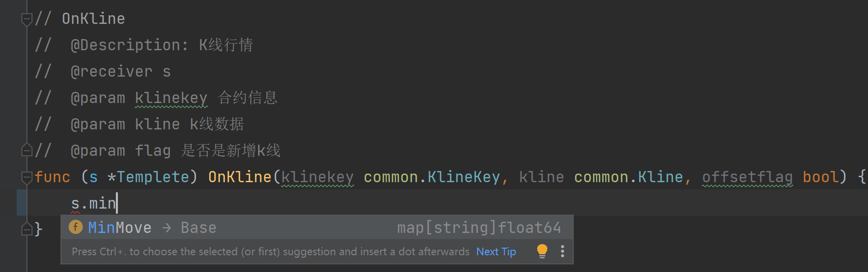Click fold end marker at closing brace
This screenshot has height=272, width=868.
click(26, 229)
